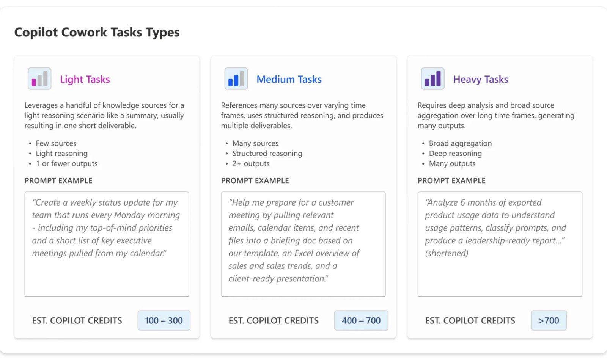Screen dimensions: 607x364
Task: Click the product usage data prompt box
Action: point(500,244)
